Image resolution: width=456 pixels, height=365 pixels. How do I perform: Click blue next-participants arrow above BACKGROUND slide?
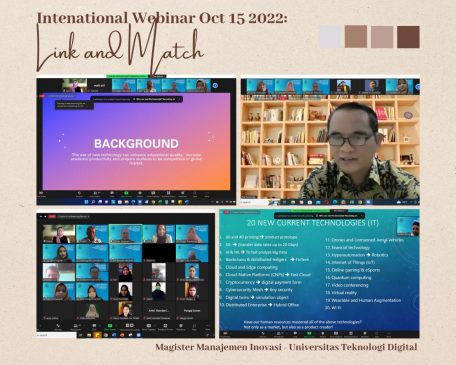[x=215, y=85]
